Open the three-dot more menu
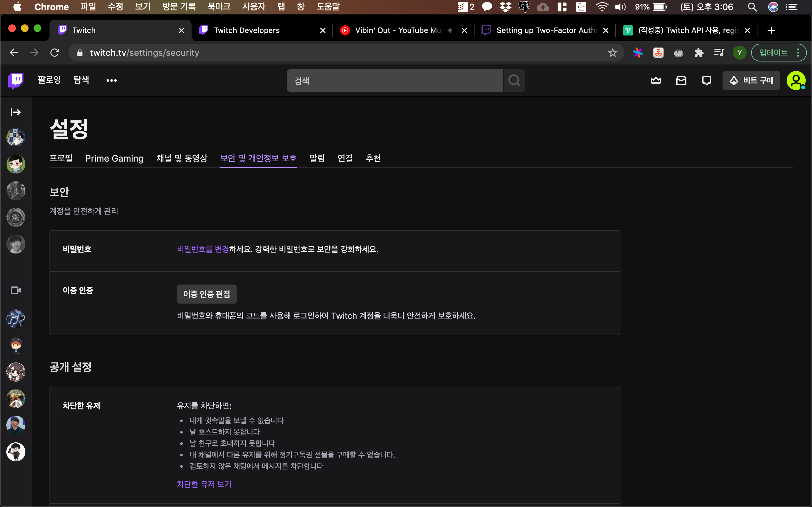Screen dimensions: 812x507 (111, 80)
